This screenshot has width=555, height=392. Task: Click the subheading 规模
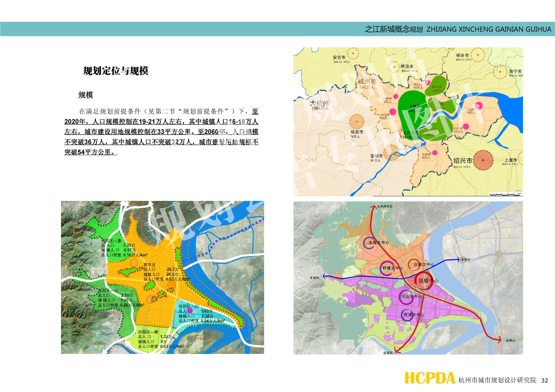point(86,95)
